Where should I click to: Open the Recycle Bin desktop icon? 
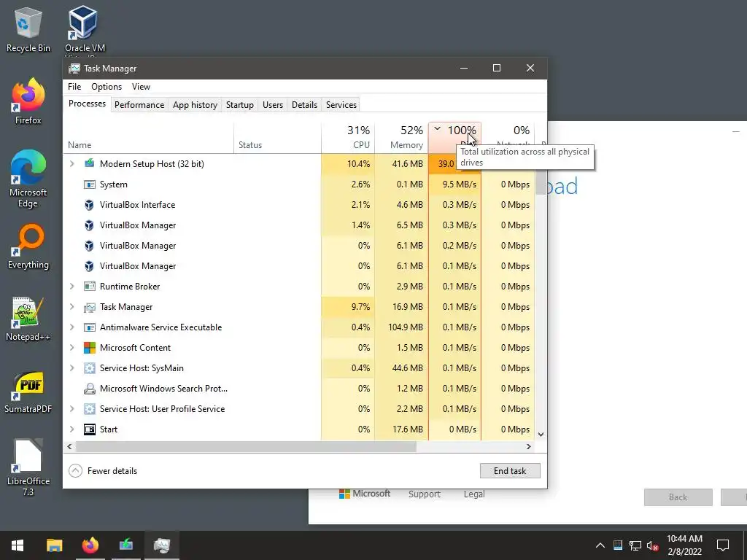(28, 29)
